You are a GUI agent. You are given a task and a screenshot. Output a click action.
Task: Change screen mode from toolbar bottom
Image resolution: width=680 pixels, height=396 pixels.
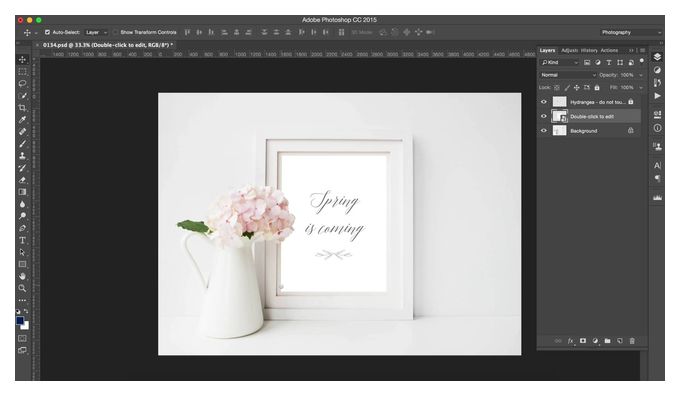pos(23,350)
